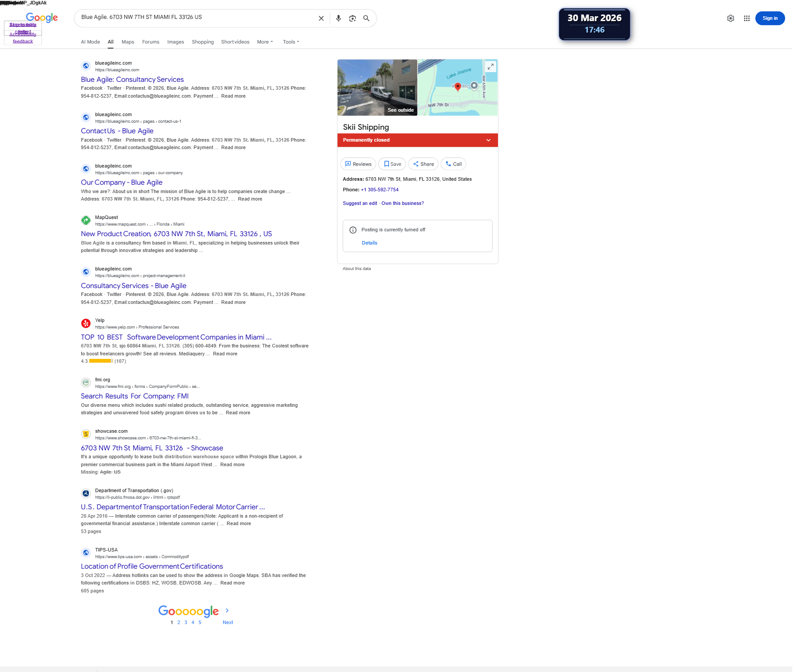
Task: Click Own this business? link
Action: point(403,204)
